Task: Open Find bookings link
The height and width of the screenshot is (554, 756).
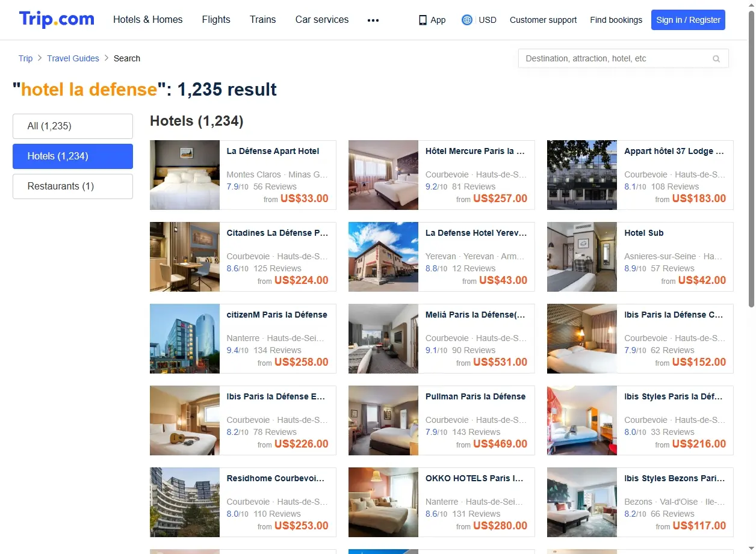Action: 616,20
